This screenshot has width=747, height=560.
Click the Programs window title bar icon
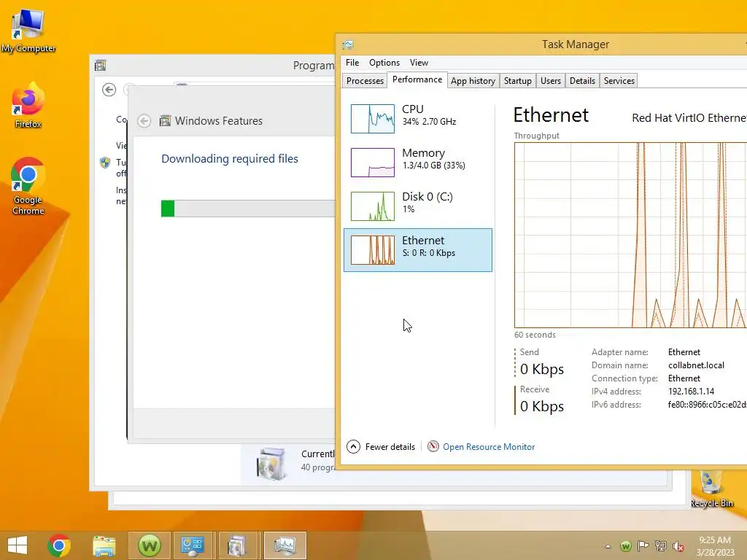[100, 66]
